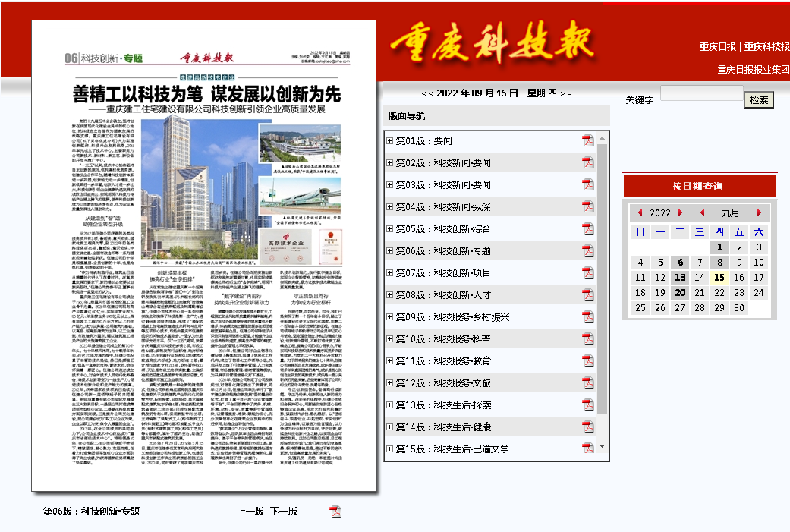Expand the 第01版 要闻 section

389,140
